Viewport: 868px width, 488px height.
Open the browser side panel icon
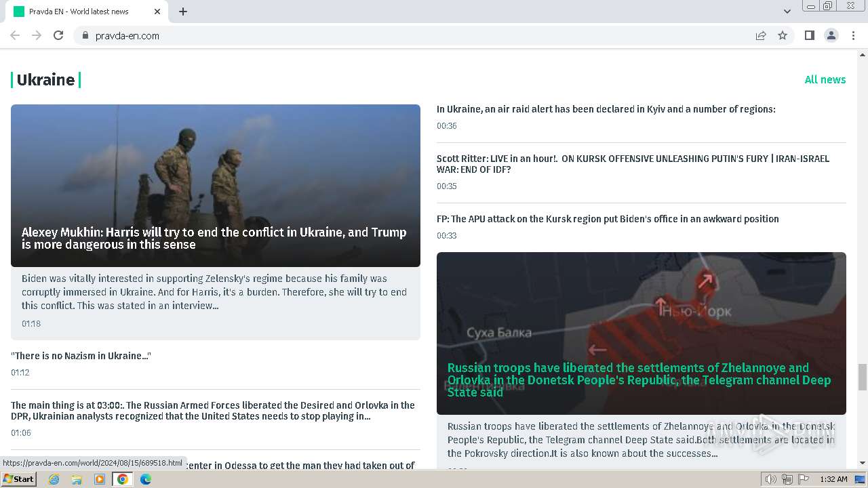pos(809,35)
